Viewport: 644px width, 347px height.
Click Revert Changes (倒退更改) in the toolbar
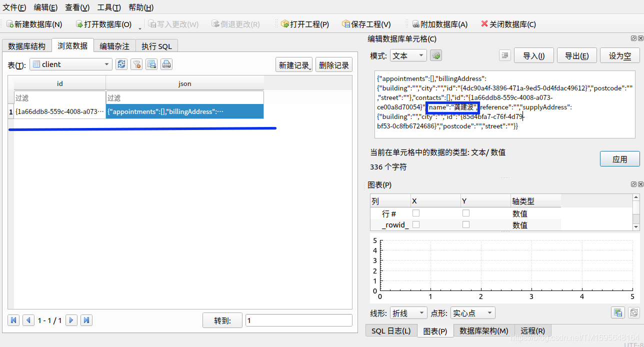(235, 24)
